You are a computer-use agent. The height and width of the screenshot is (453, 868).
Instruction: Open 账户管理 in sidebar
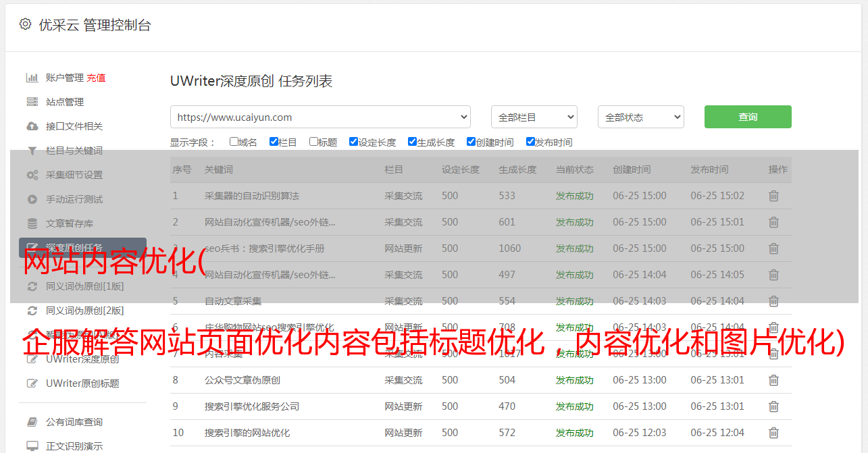tap(65, 78)
